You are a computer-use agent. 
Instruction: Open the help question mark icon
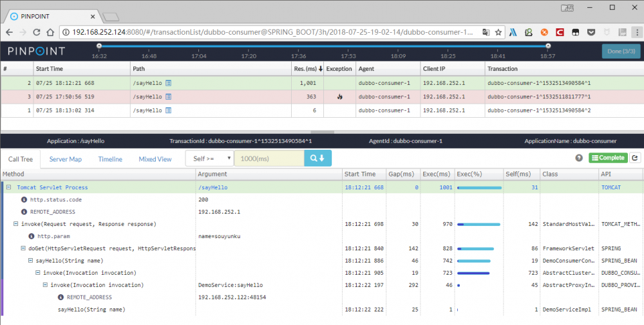(579, 158)
